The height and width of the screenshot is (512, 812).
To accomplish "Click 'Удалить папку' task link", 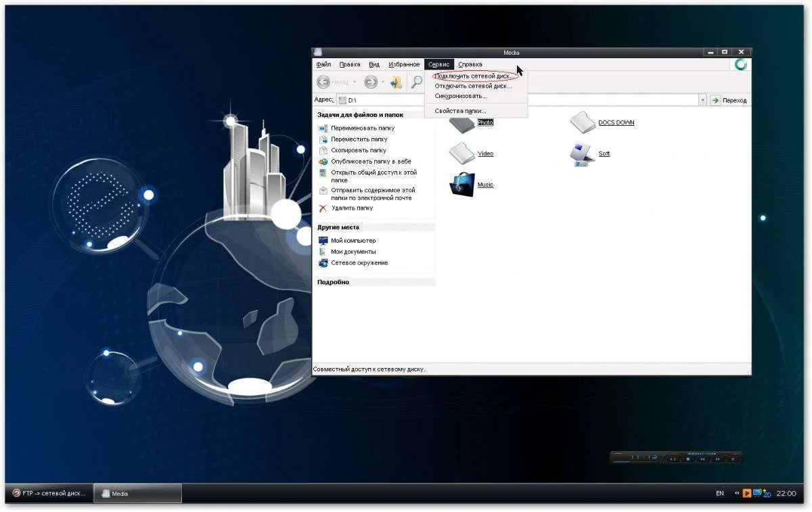I will (352, 208).
